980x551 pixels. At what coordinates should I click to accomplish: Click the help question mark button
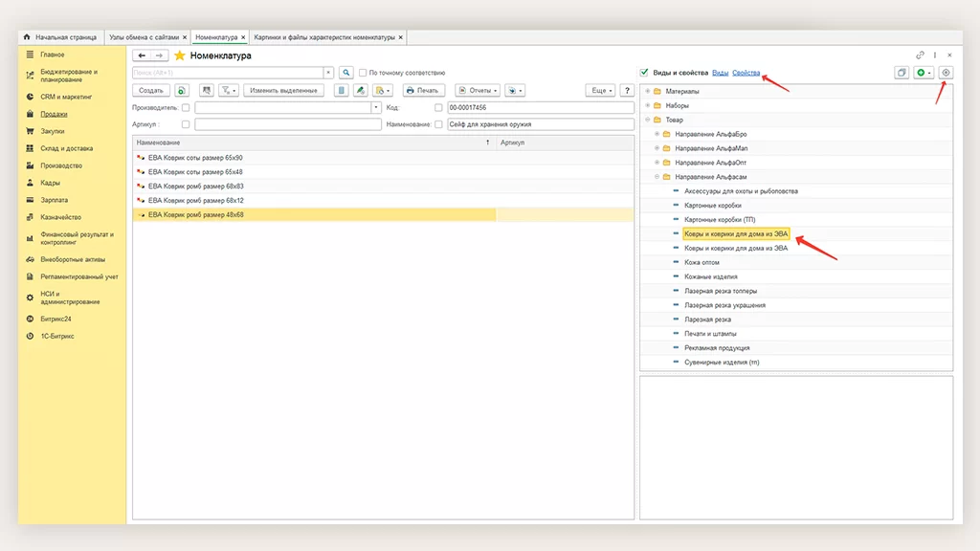click(x=627, y=90)
